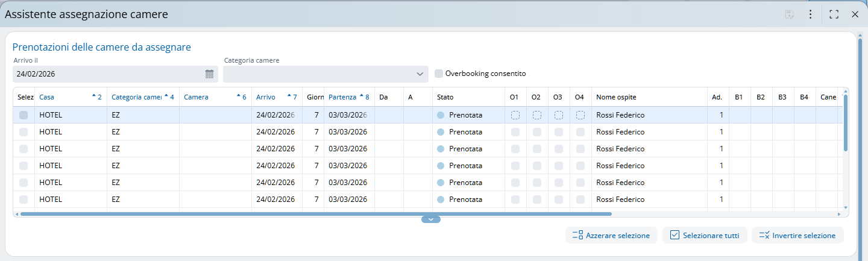Open the calendar picker for arrival date
This screenshot has height=261, width=868.
coord(209,74)
